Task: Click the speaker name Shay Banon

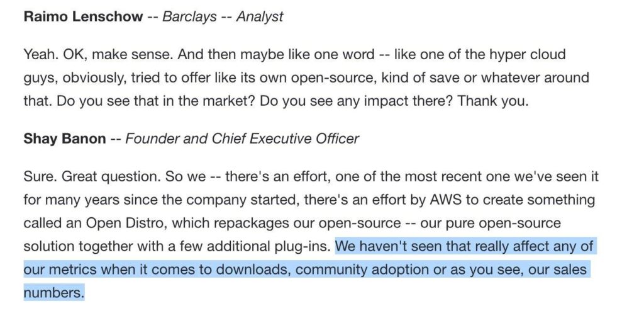Action: point(65,139)
